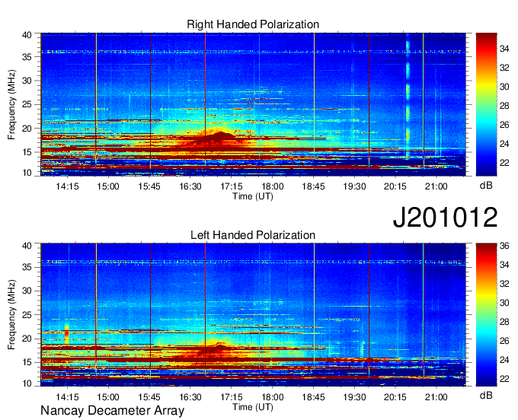Click the "10" frequency tick on the Right Handed plot
518x420 pixels.
pyautogui.click(x=27, y=173)
